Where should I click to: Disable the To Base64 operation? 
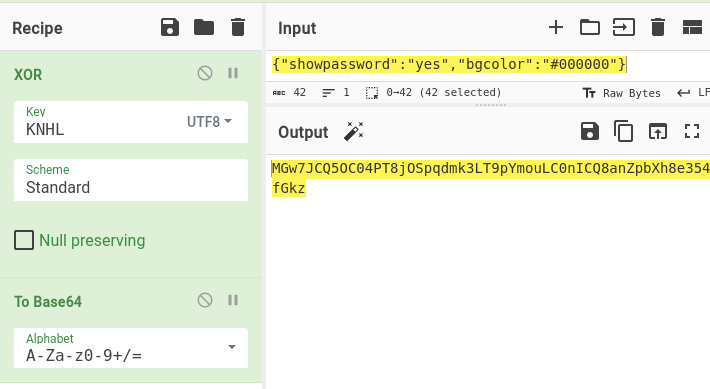205,300
